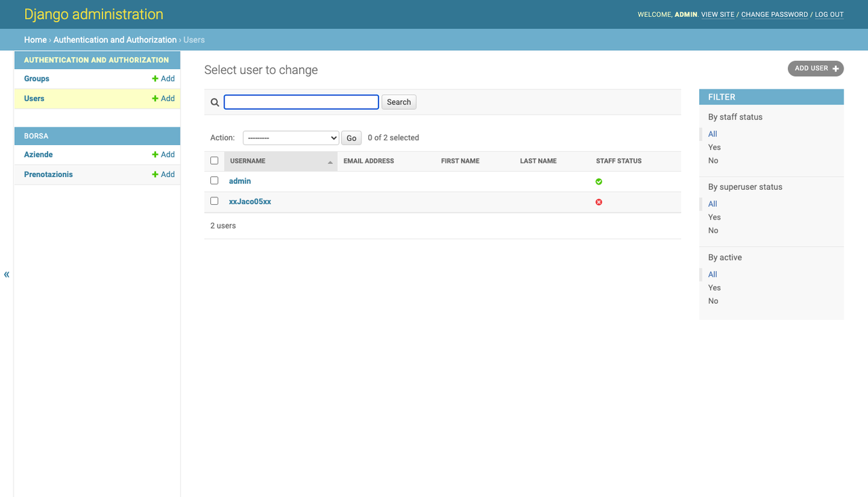The width and height of the screenshot is (868, 497).
Task: Sort by First Name column
Action: (460, 161)
